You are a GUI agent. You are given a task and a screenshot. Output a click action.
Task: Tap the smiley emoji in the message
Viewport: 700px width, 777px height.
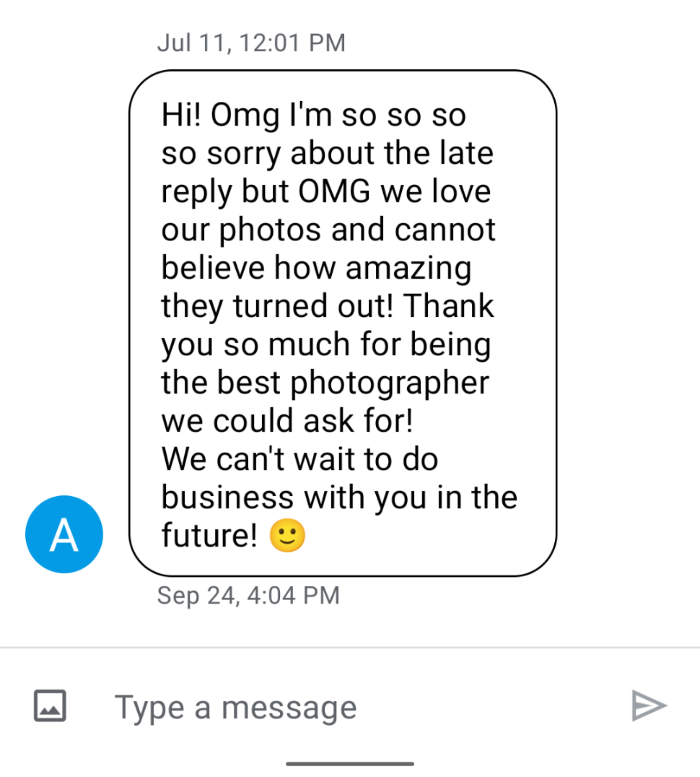pos(287,535)
